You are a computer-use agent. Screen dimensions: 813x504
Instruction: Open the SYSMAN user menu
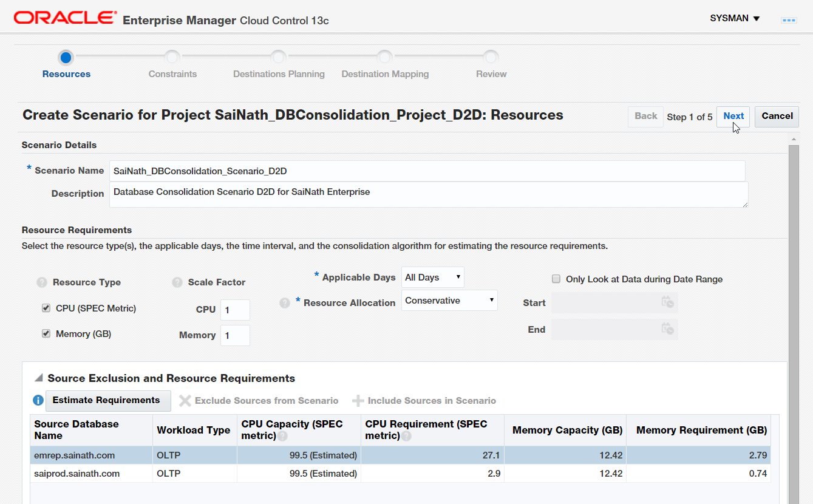(735, 18)
